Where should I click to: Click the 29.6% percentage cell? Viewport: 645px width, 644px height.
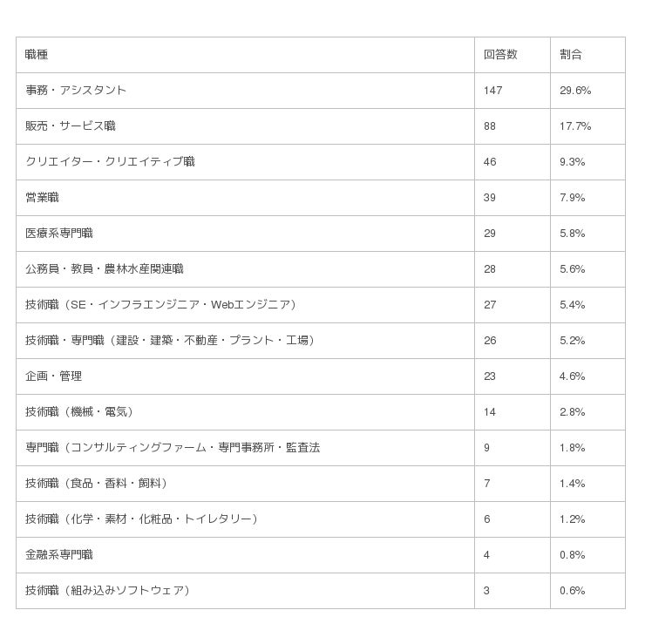(575, 91)
